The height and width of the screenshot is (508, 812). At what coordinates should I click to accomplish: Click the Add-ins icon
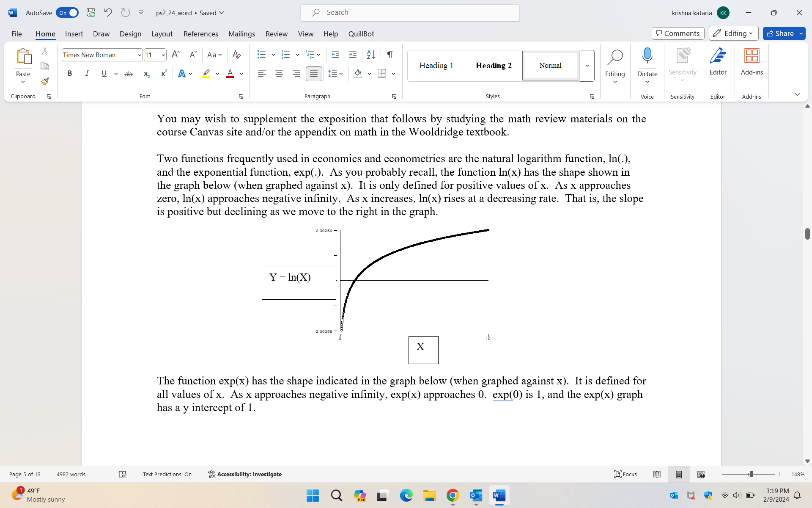pyautogui.click(x=752, y=62)
